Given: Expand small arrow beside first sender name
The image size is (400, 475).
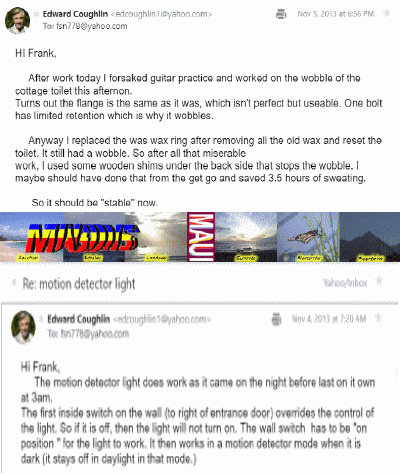Looking at the screenshot, I should (x=36, y=14).
